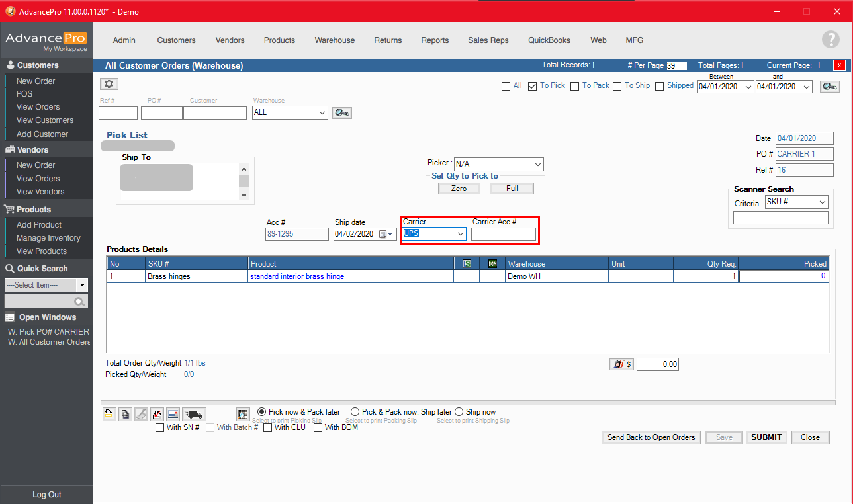
Task: Open the standard interior brass hinge product link
Action: click(296, 276)
